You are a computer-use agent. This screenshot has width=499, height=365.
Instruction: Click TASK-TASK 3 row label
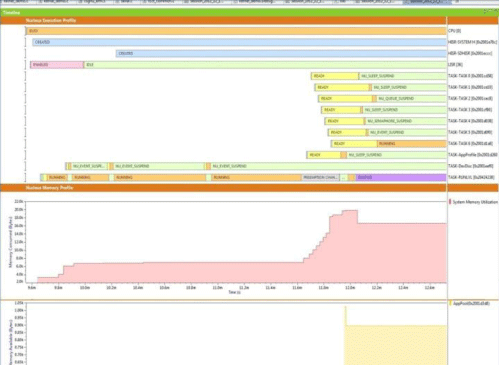[x=470, y=110]
